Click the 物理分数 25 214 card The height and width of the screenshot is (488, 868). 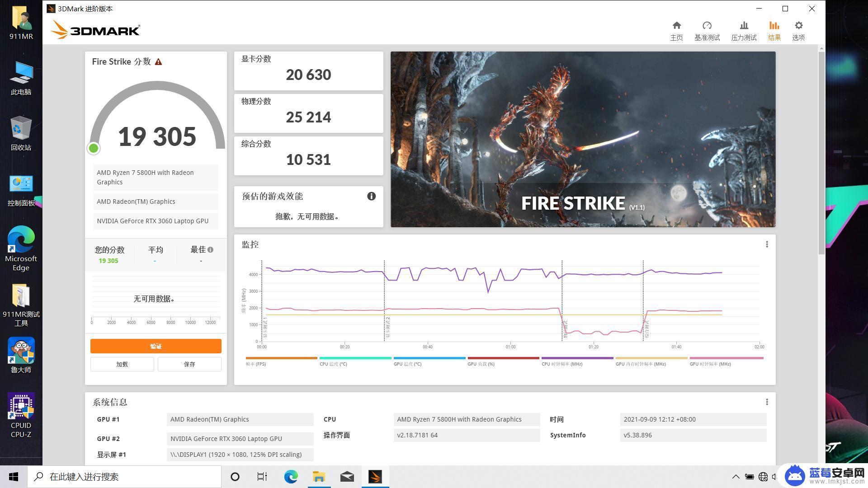tap(308, 113)
